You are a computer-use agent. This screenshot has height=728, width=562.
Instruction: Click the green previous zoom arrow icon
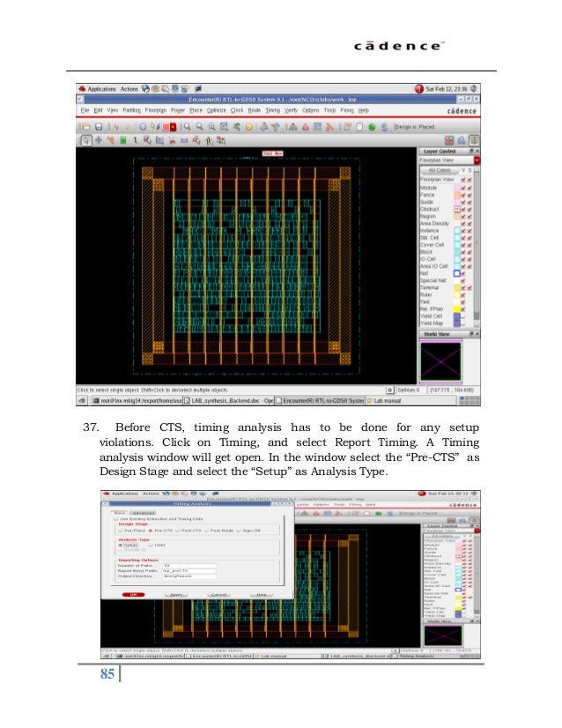click(x=236, y=127)
